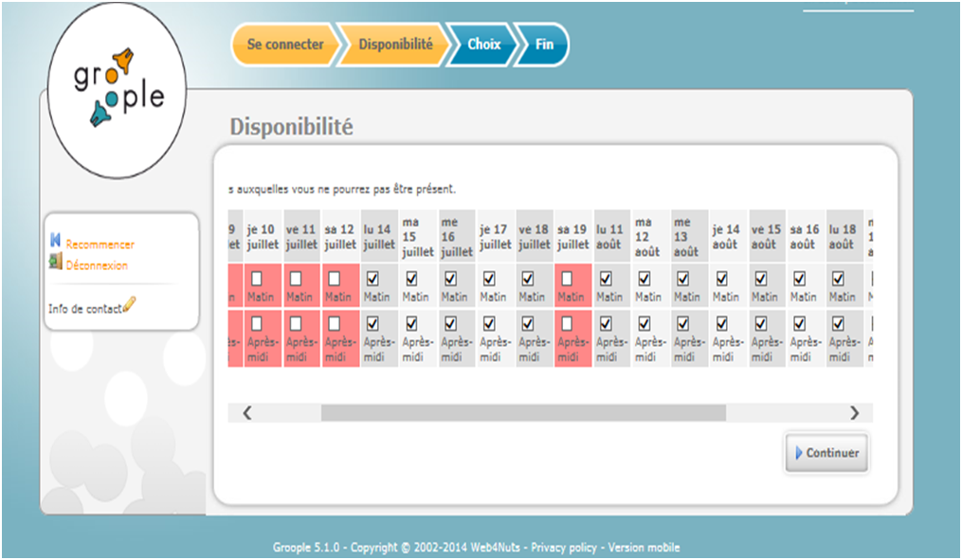Uncheck Après-midi for me 16 juillet
Screen dimensions: 962x560
(x=450, y=323)
